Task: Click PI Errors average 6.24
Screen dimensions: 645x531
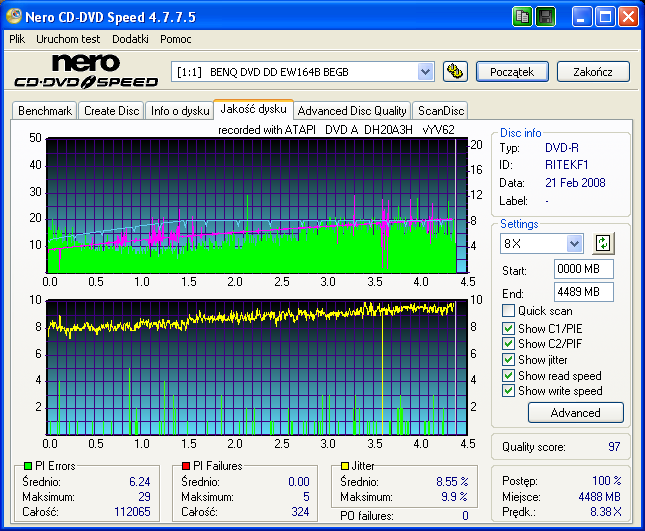Action: 140,482
